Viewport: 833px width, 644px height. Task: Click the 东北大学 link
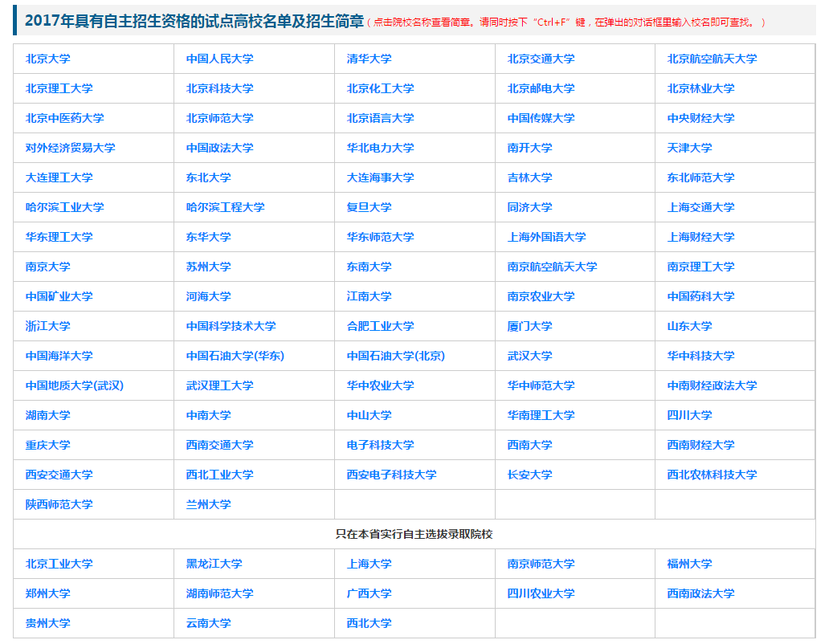tap(208, 177)
